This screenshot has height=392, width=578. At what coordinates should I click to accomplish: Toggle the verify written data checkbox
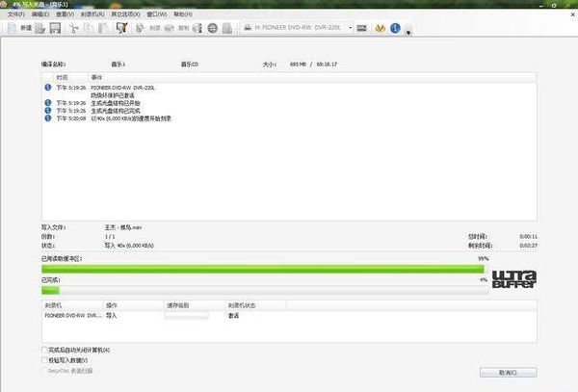45,359
